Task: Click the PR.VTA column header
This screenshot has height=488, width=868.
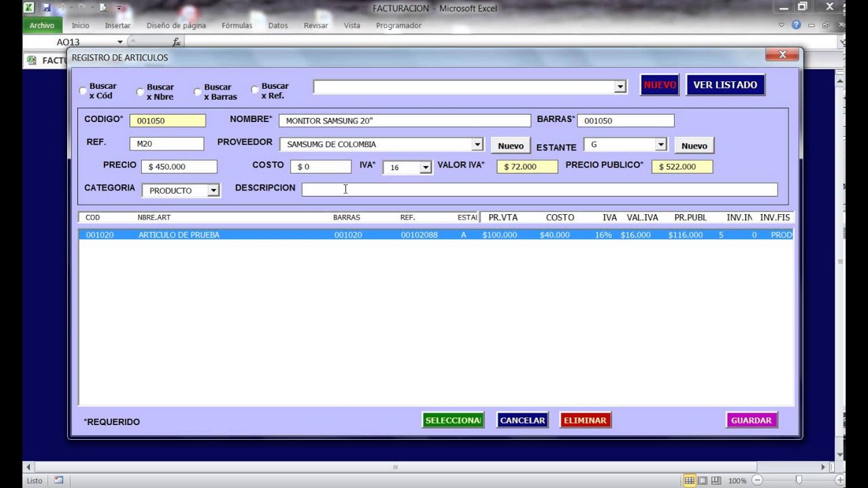Action: tap(503, 218)
